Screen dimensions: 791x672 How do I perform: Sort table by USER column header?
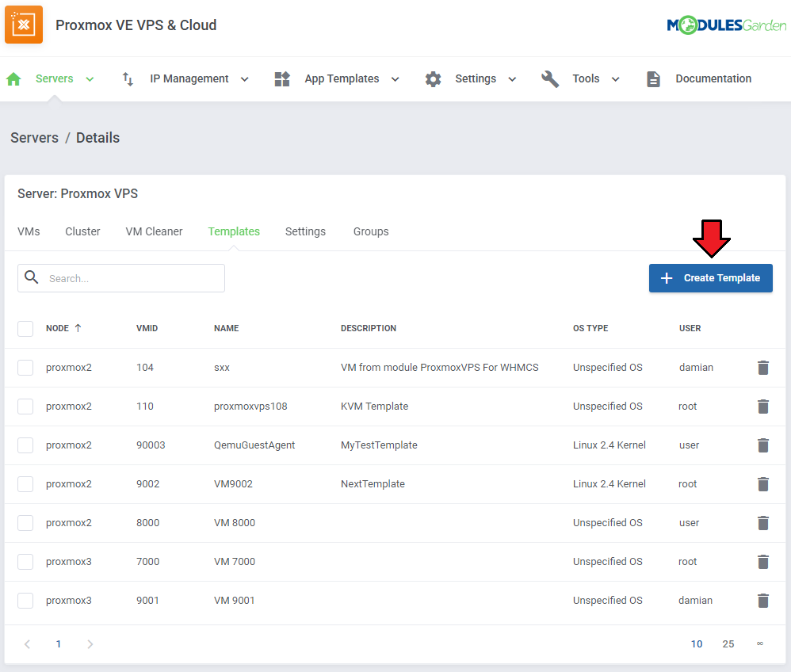[x=690, y=328]
